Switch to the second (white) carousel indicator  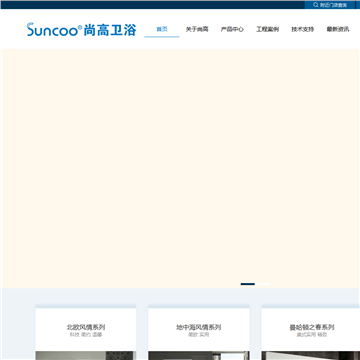[x=263, y=284]
